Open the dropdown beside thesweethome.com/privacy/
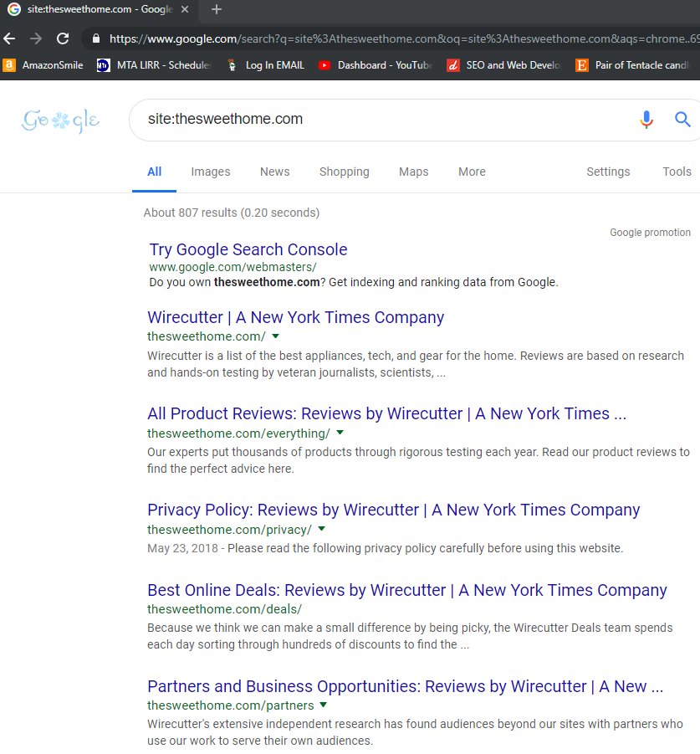 coord(321,529)
